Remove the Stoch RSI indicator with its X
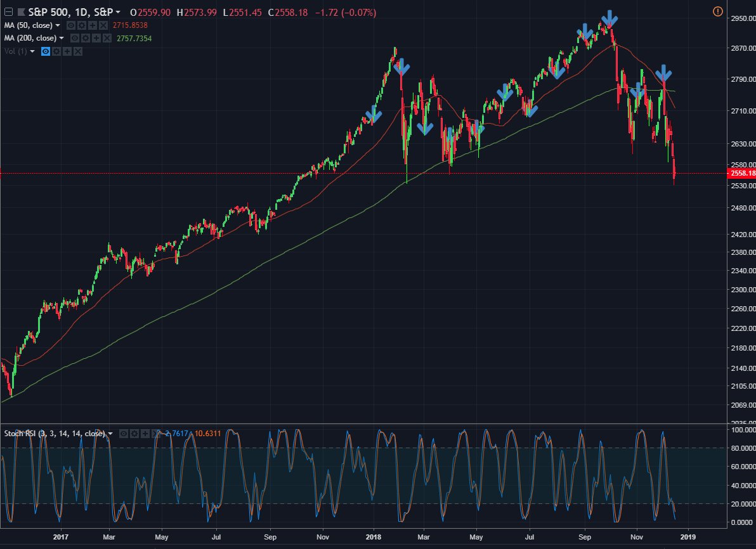Viewport: 756px width, 549px height. click(x=156, y=434)
